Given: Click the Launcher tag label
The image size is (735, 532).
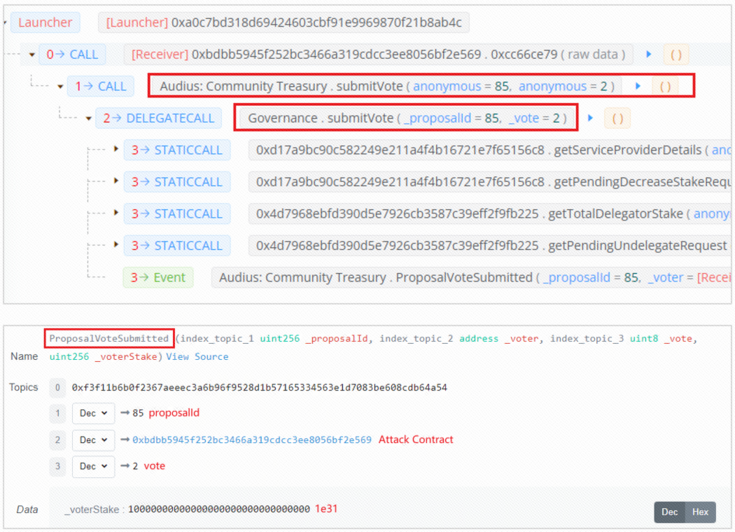Looking at the screenshot, I should click(45, 22).
